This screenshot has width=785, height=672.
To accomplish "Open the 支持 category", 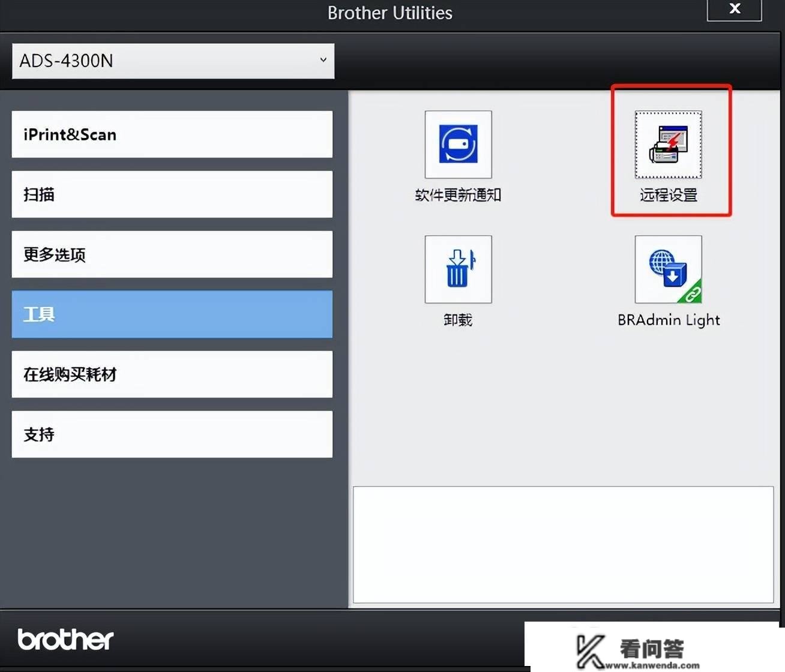I will point(172,434).
